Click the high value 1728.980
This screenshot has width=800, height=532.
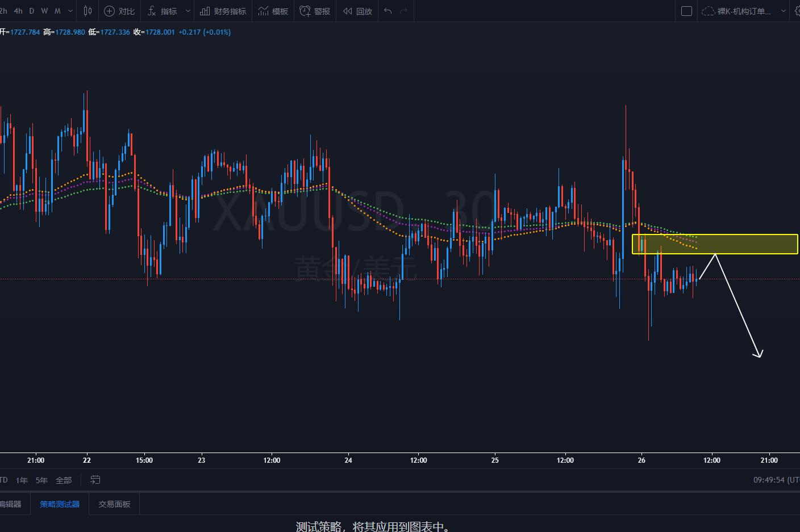(70, 32)
